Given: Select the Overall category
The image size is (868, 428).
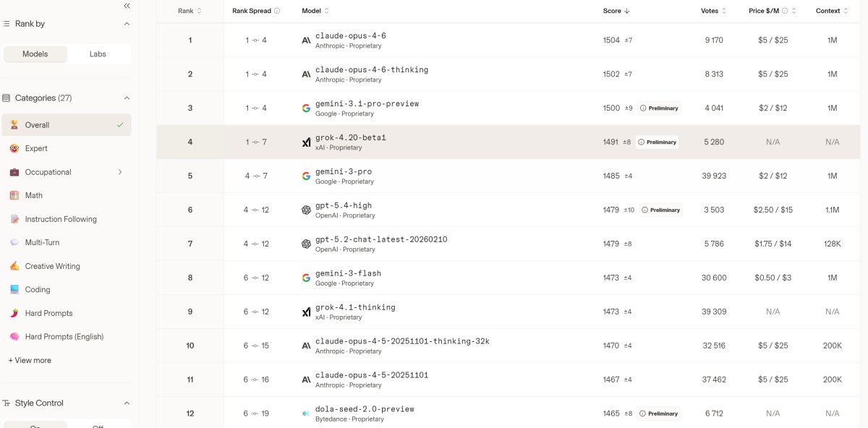Looking at the screenshot, I should pos(38,125).
